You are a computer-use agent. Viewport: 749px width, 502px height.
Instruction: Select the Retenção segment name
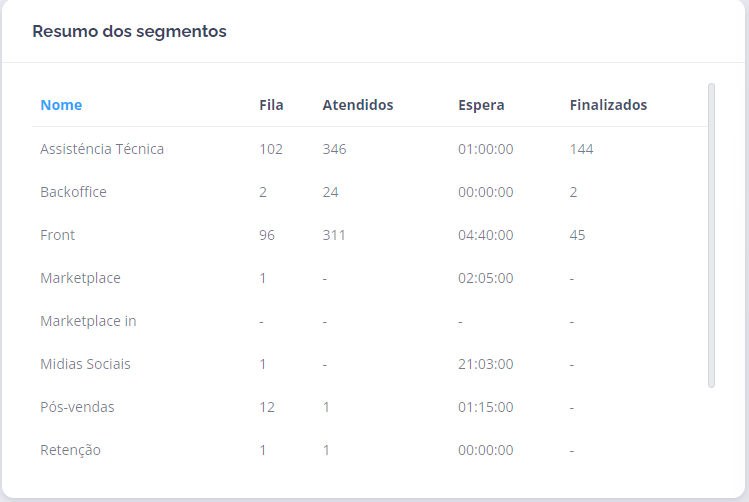click(70, 450)
